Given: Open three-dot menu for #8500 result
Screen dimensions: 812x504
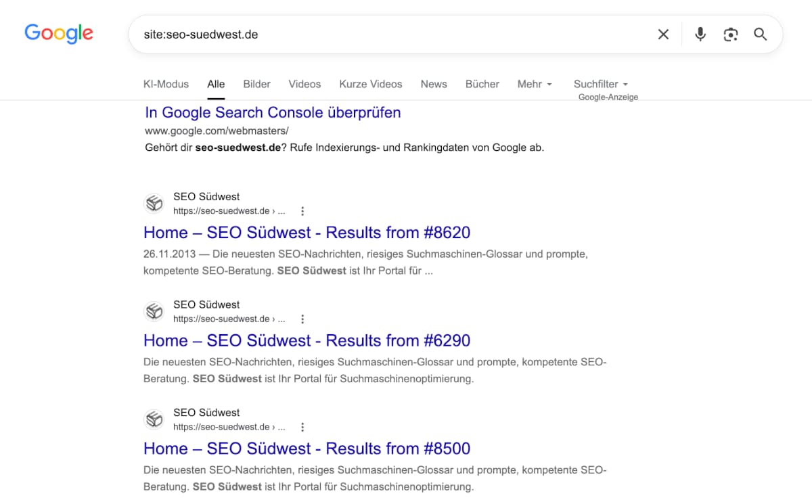Looking at the screenshot, I should pyautogui.click(x=302, y=428).
